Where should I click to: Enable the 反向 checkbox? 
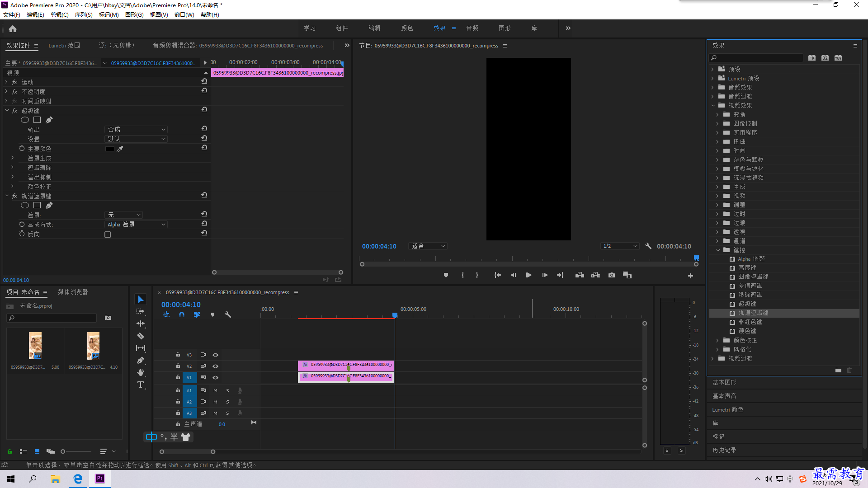(x=108, y=235)
